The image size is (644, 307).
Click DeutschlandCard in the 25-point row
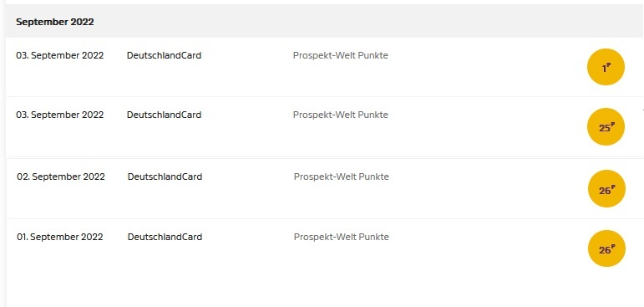coord(164,115)
